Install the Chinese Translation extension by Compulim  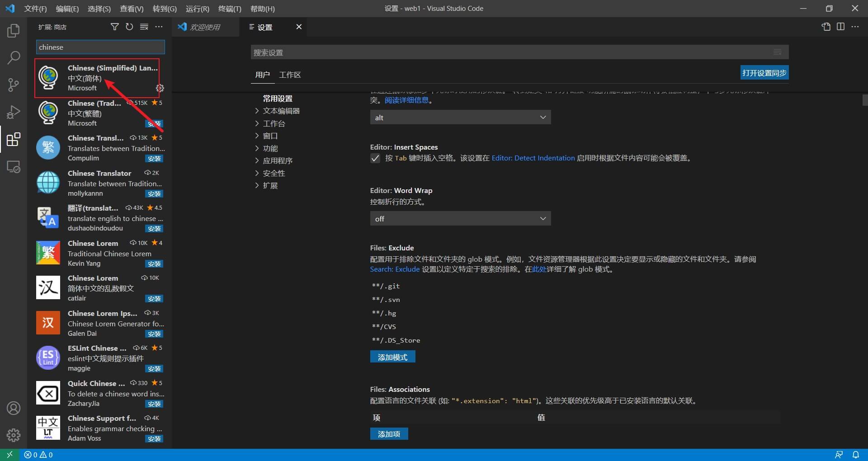pos(154,159)
